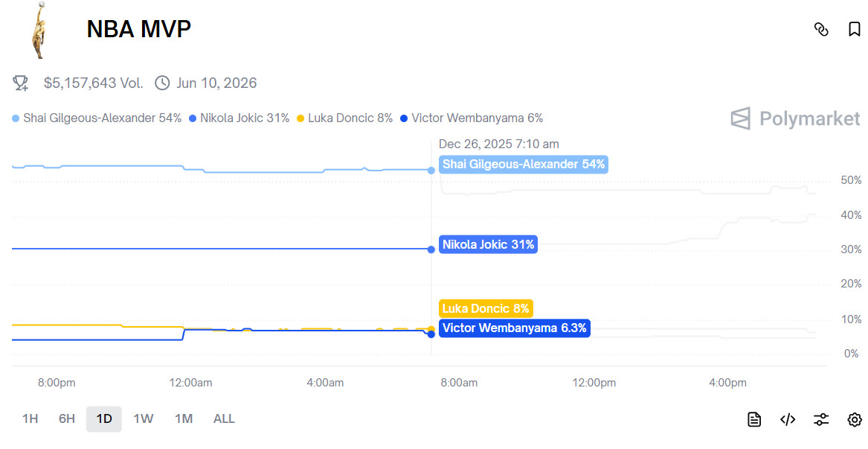Click the trophy icon near volume

pyautogui.click(x=21, y=83)
